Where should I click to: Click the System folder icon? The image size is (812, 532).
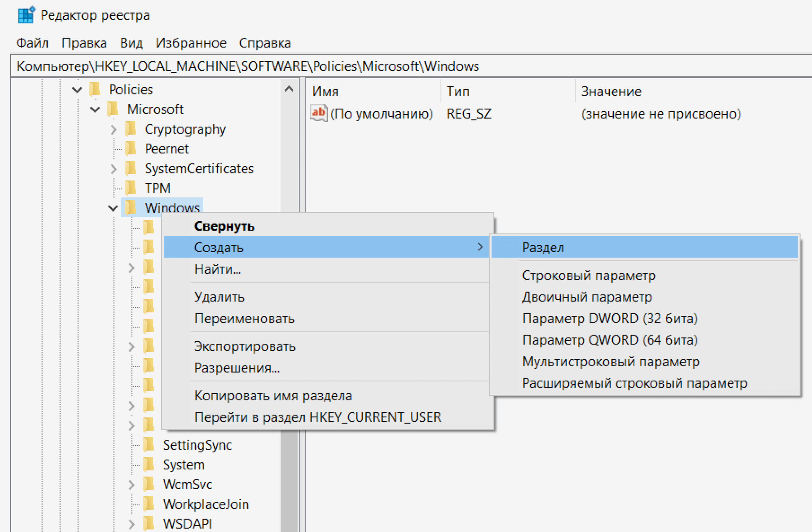[148, 464]
